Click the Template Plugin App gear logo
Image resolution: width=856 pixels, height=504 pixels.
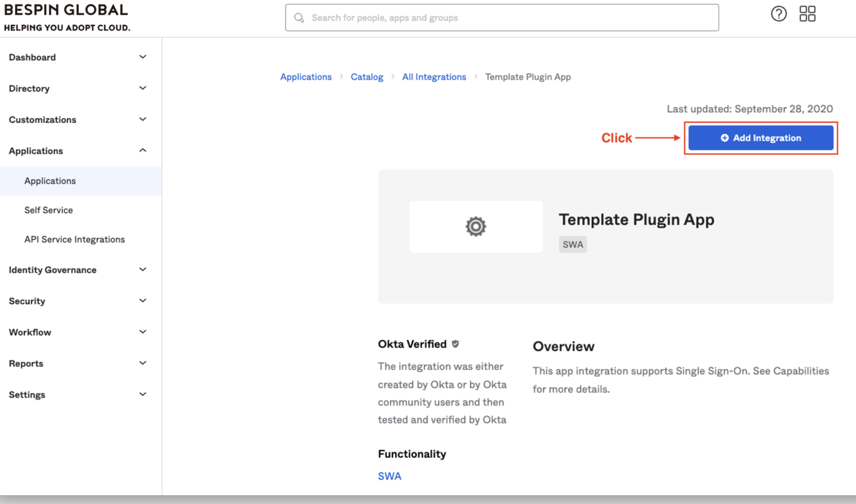[x=476, y=227]
